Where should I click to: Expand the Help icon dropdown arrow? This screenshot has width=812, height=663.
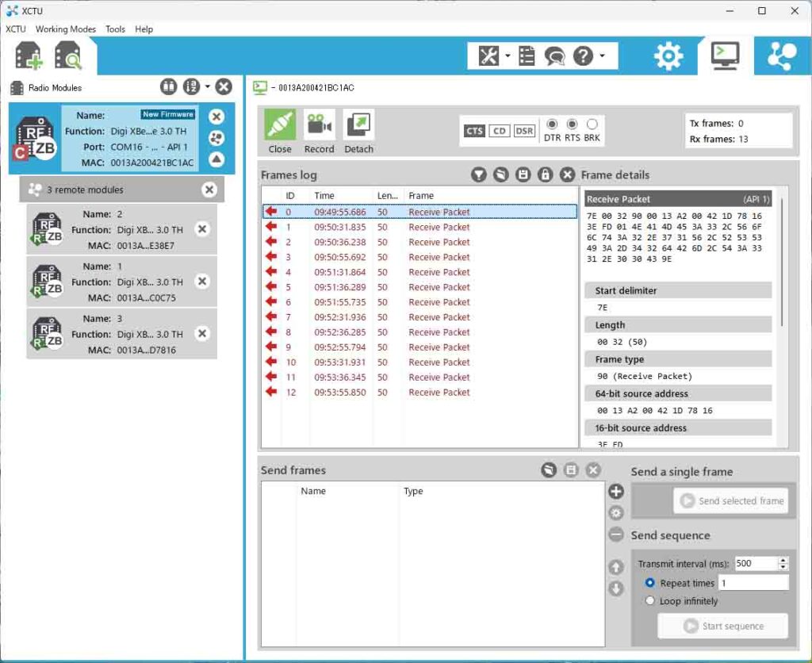(x=602, y=56)
